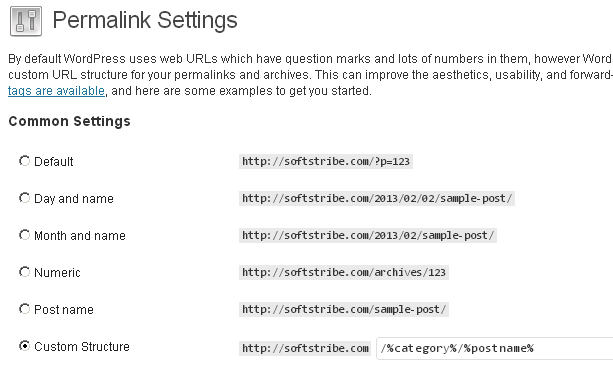Click the Month and name label
The image size is (613, 371).
[x=80, y=235]
